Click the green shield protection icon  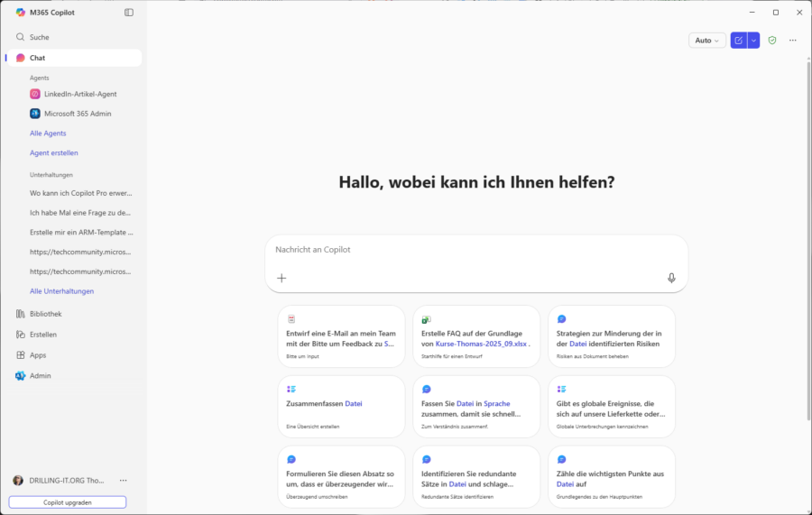772,41
